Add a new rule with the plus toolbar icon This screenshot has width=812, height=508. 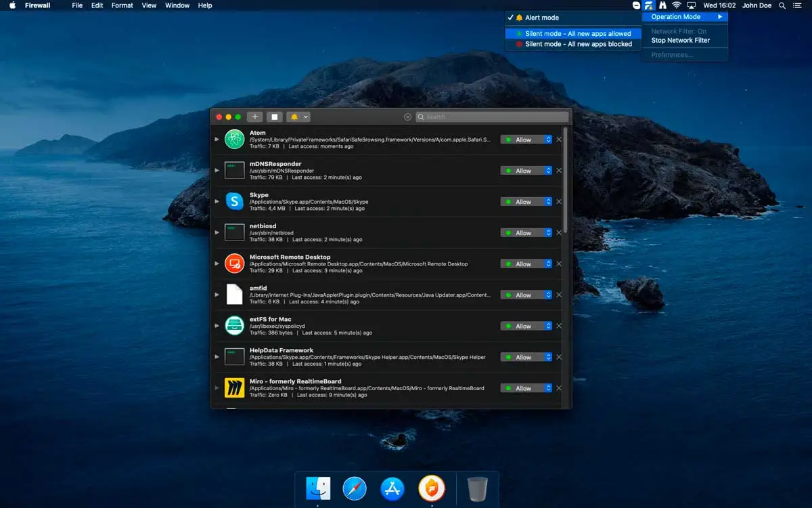(254, 117)
